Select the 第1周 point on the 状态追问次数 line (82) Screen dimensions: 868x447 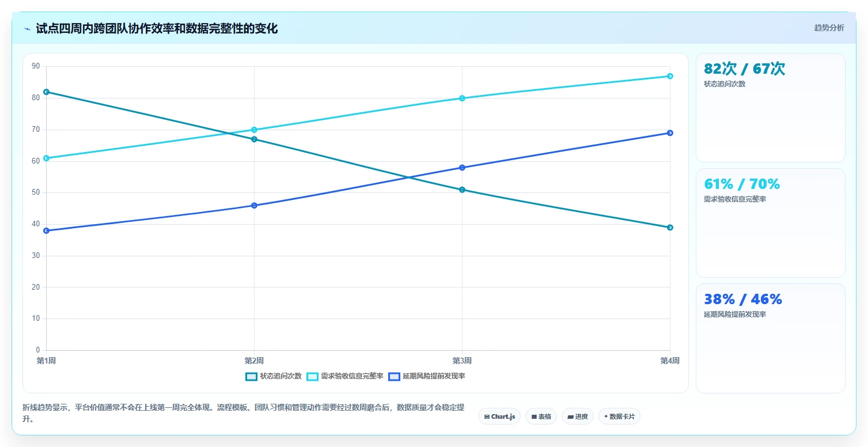click(46, 92)
